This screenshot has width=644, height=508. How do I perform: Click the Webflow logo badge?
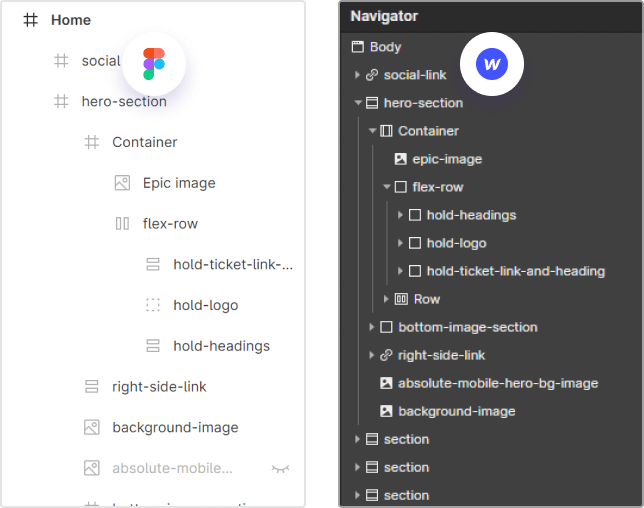(491, 64)
